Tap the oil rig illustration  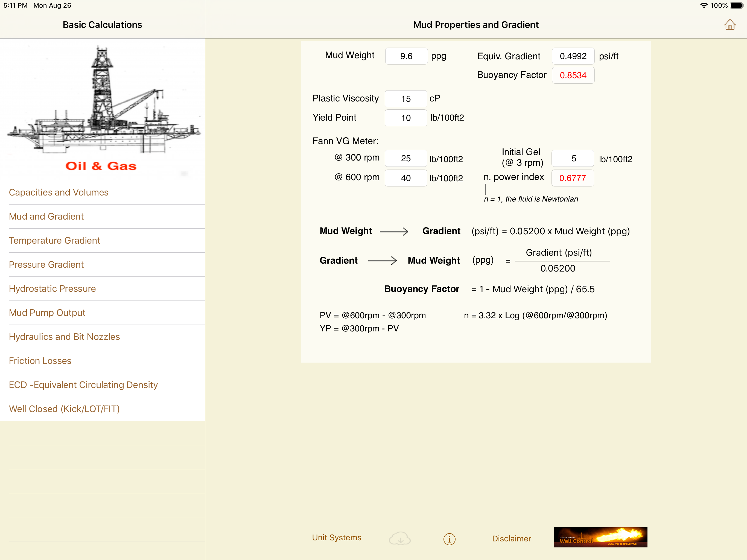[x=103, y=101]
